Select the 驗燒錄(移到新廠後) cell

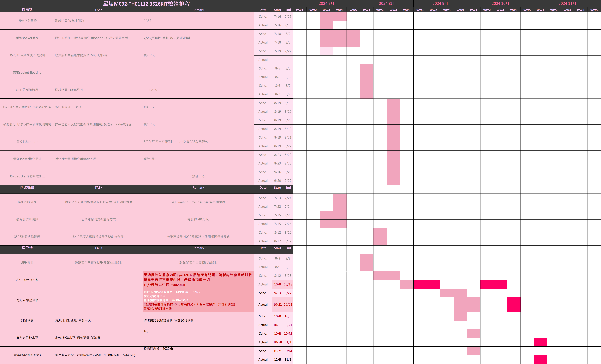tap(27, 355)
